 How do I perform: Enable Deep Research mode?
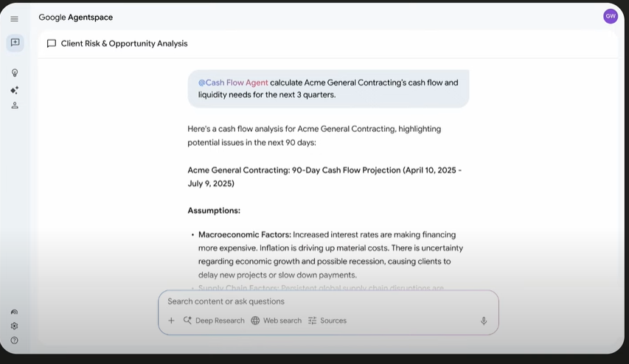coord(214,321)
